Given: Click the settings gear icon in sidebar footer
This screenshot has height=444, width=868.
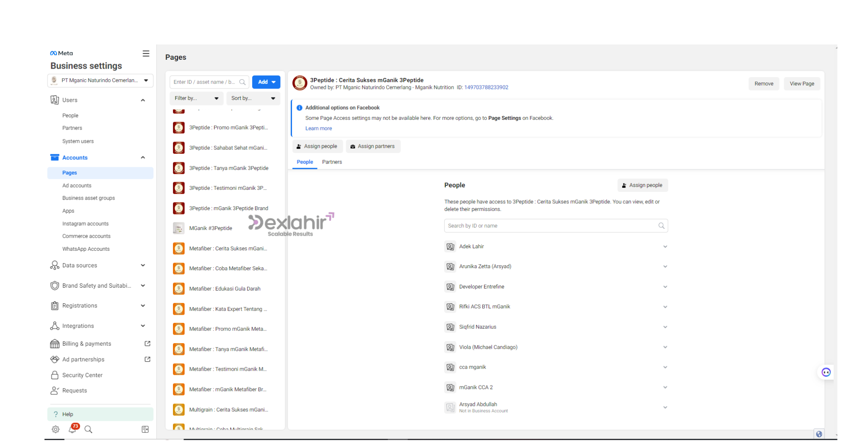Looking at the screenshot, I should [56, 429].
